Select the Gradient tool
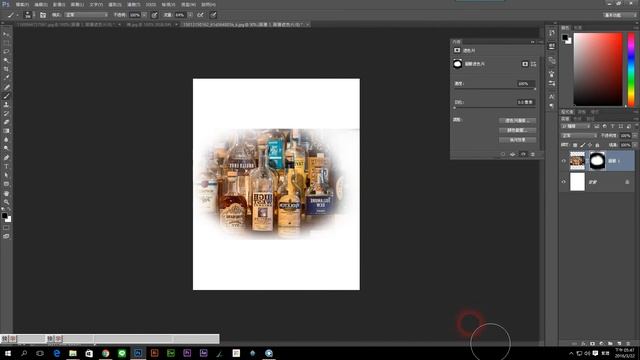 point(6,131)
